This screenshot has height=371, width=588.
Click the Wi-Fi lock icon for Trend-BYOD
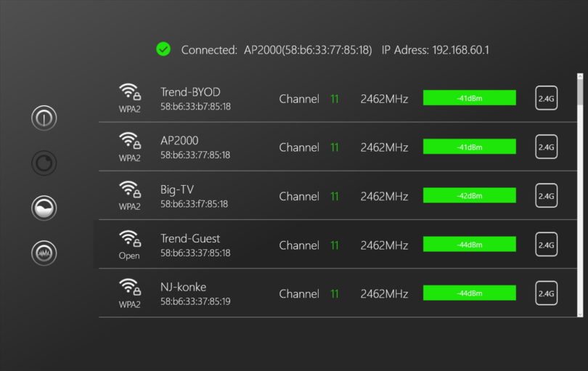[x=130, y=92]
